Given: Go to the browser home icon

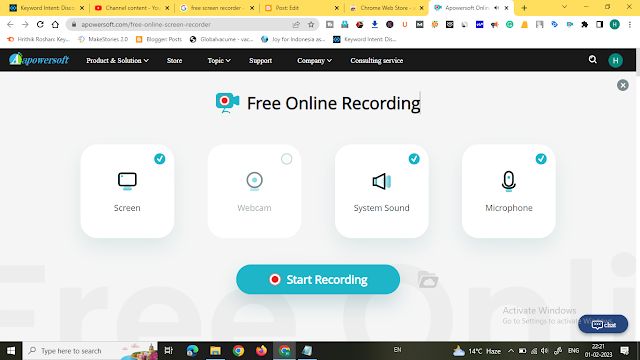Looking at the screenshot, I should click(x=55, y=24).
